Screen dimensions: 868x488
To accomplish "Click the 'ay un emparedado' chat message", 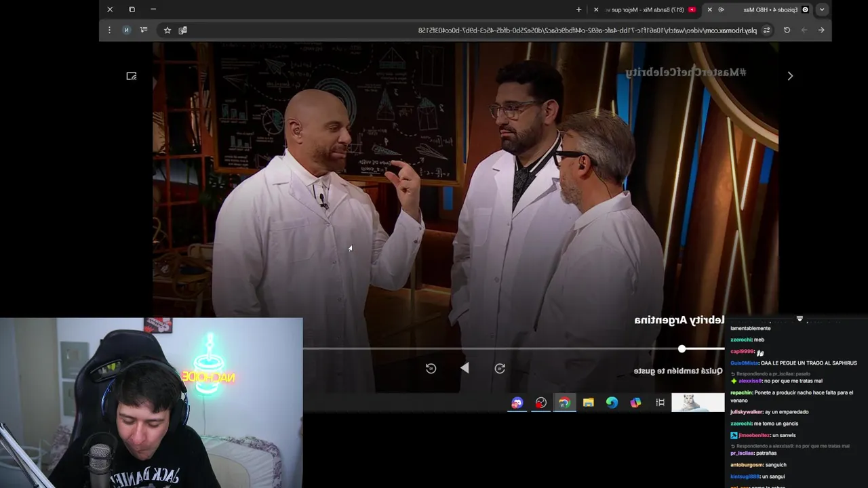I will pos(787,411).
